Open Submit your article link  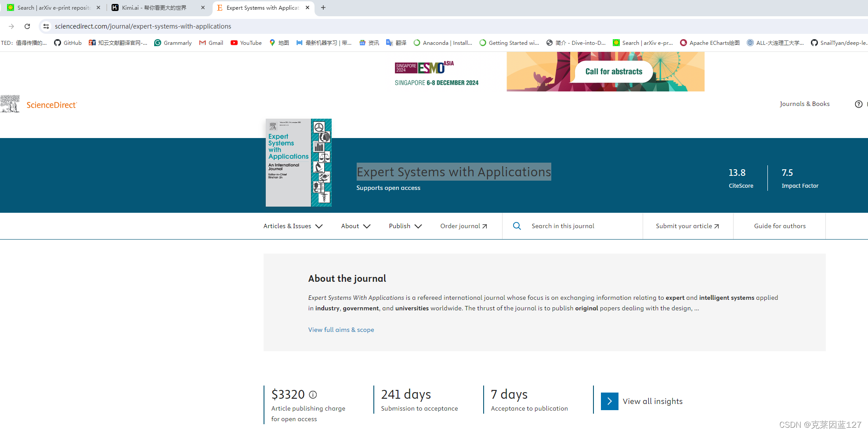coord(687,226)
